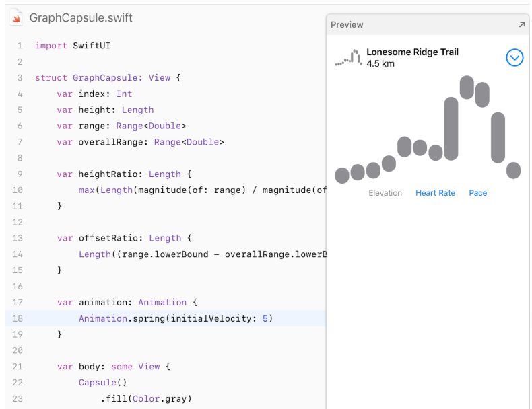The height and width of the screenshot is (409, 532).
Task: Click the last graph capsule on right
Action: pos(514,170)
